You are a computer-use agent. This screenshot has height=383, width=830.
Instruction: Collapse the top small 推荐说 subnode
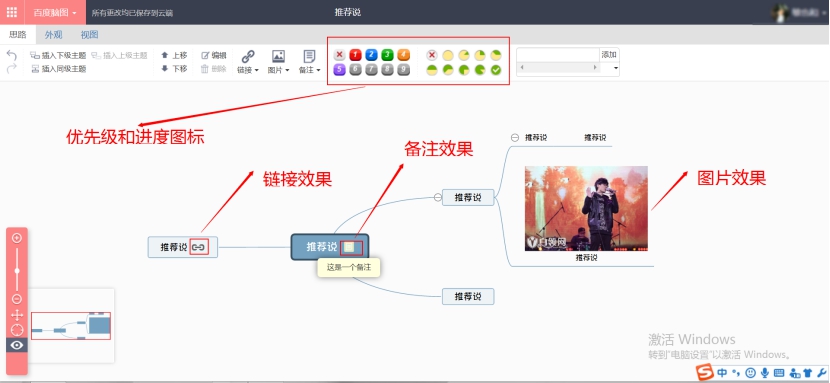click(515, 138)
